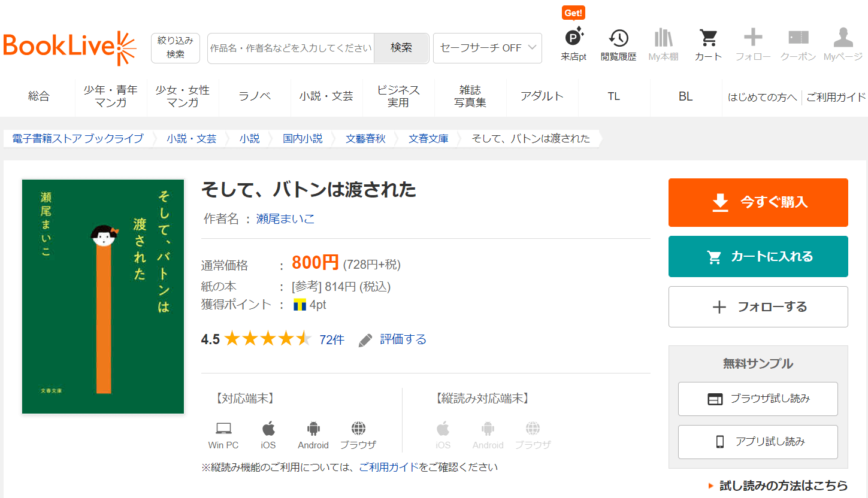Click the book cover thumbnail
Viewport: 868px width, 498px height.
click(103, 296)
